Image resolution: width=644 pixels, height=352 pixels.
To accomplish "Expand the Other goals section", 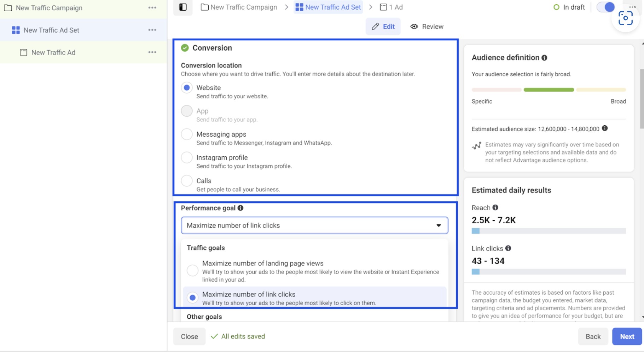I will click(x=204, y=317).
